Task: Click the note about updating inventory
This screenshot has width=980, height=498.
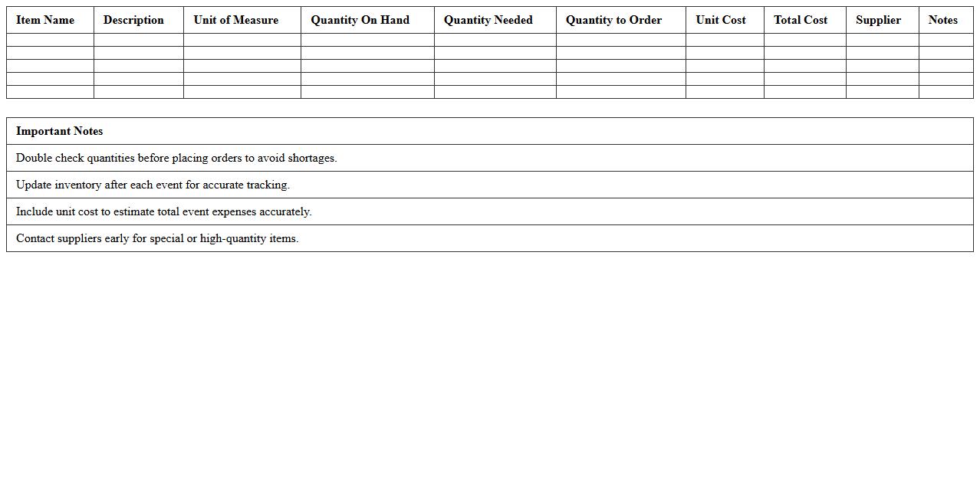Action: (x=153, y=185)
